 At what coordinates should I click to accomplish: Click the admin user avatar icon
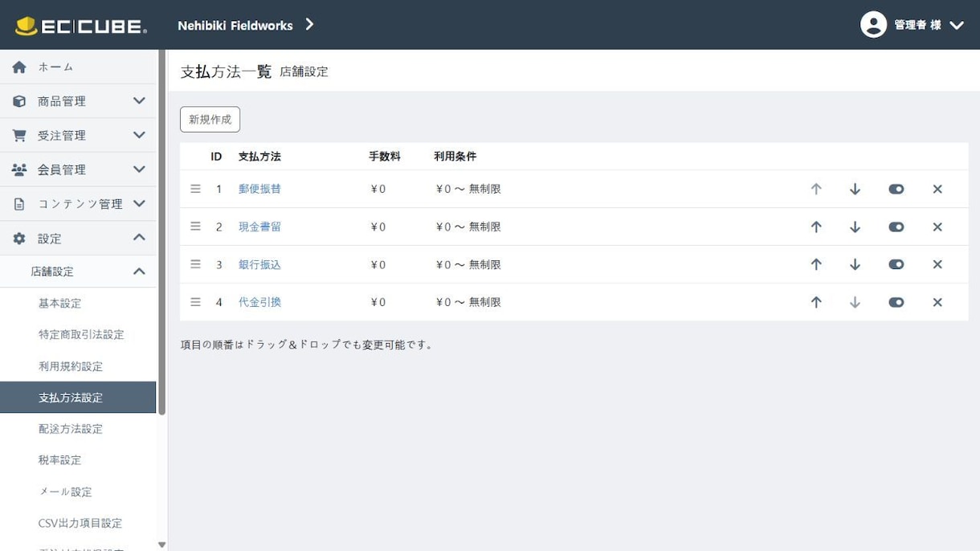(873, 25)
